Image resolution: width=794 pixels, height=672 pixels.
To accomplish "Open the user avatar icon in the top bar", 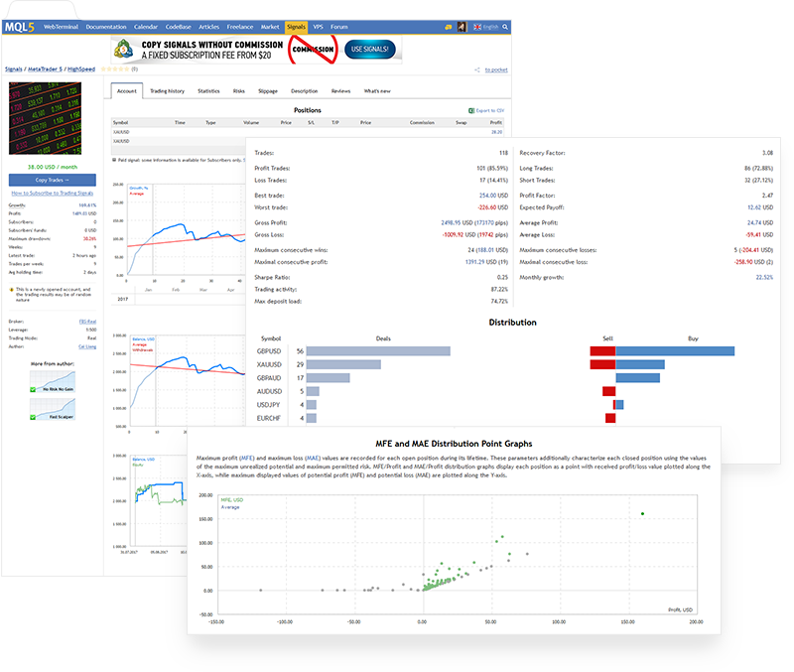I will click(463, 27).
